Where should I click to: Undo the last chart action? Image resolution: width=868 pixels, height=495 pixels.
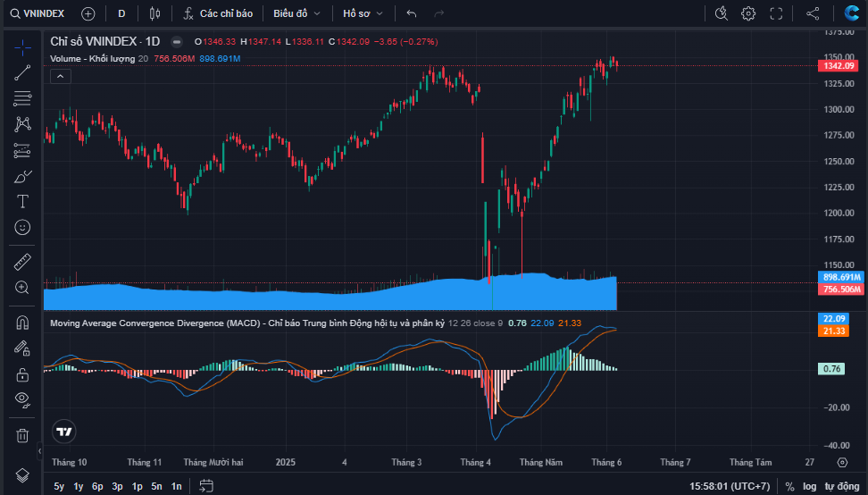tap(412, 13)
